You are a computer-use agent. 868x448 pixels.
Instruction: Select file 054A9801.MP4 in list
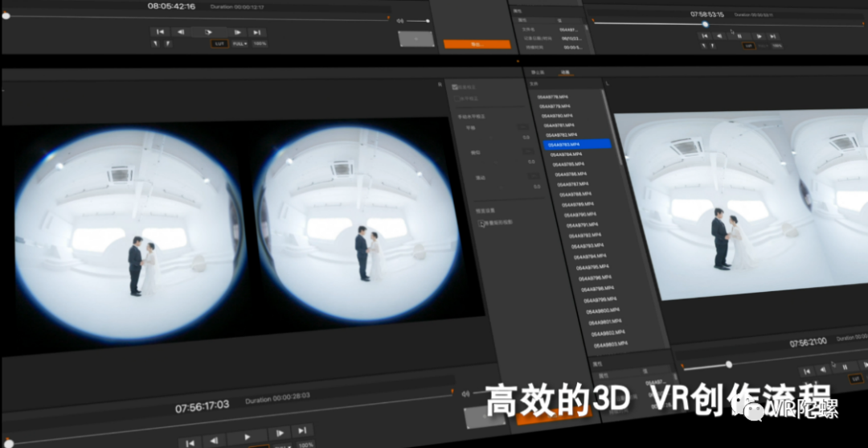[x=605, y=322]
